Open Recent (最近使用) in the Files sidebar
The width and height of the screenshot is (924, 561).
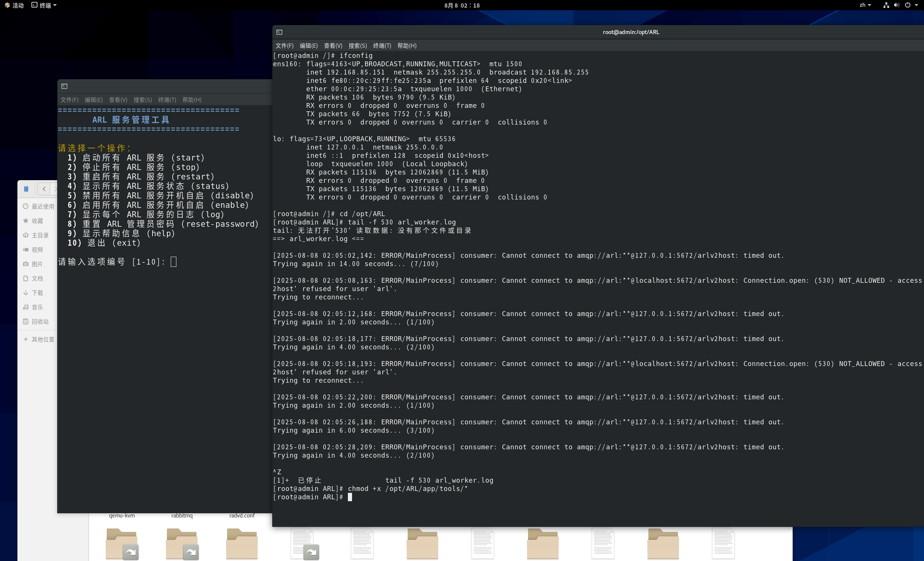click(42, 206)
